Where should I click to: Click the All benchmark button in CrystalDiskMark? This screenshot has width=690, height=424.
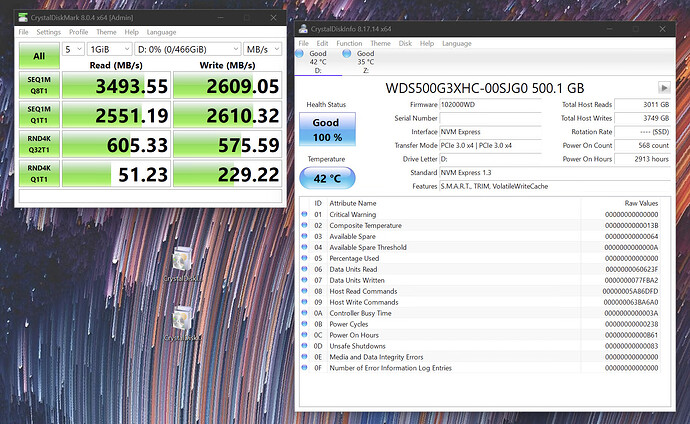click(x=39, y=55)
